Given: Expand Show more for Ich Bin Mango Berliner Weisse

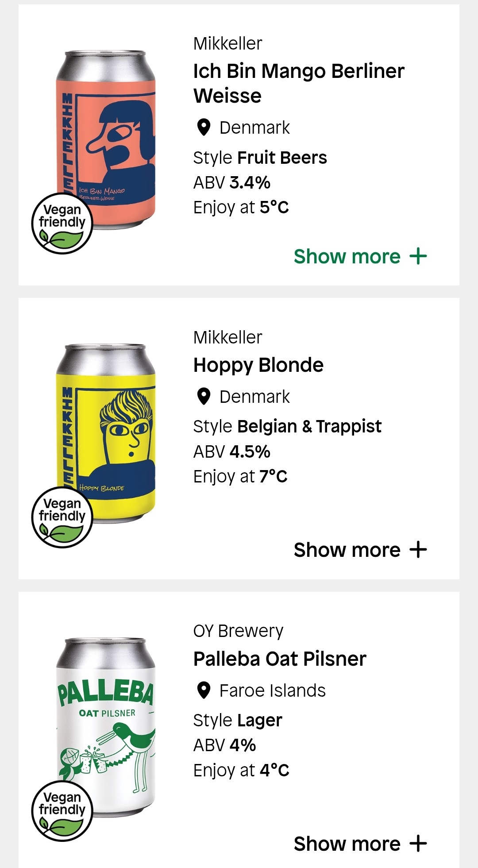Looking at the screenshot, I should (x=347, y=256).
